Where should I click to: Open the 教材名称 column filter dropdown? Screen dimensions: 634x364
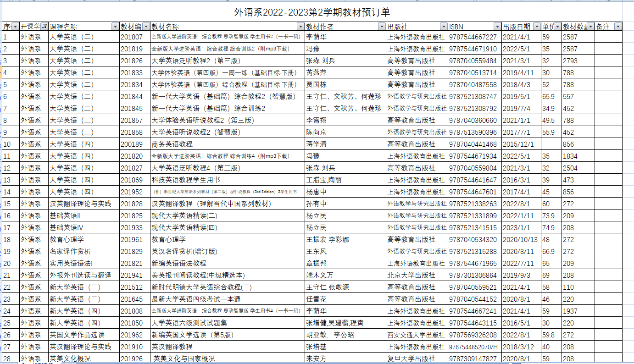click(x=300, y=27)
